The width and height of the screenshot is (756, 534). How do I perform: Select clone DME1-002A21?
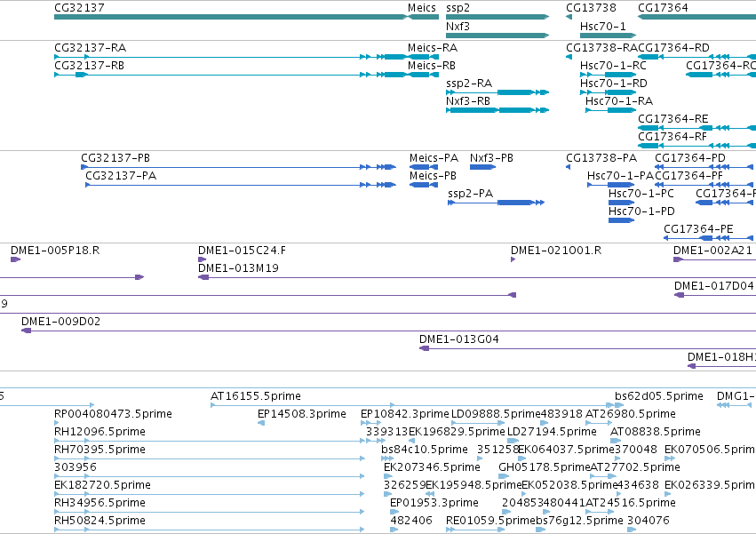tap(714, 259)
